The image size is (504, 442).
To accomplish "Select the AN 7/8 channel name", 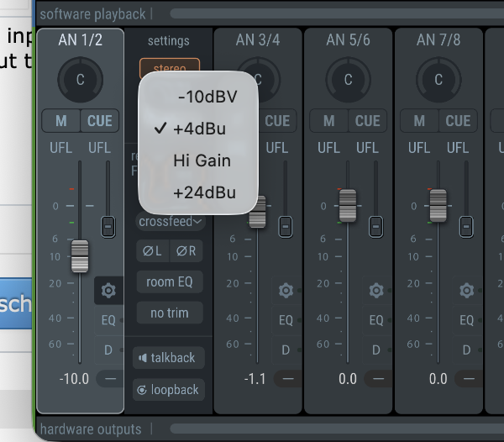I will pos(438,40).
